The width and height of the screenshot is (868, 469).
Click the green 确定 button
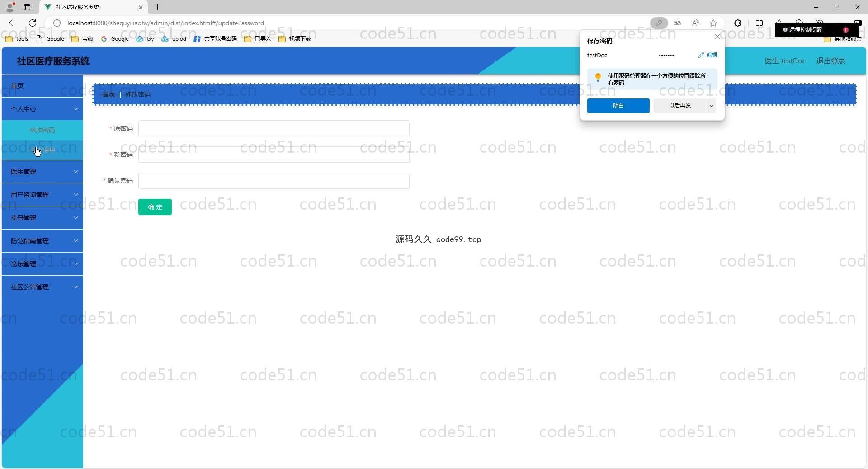155,207
